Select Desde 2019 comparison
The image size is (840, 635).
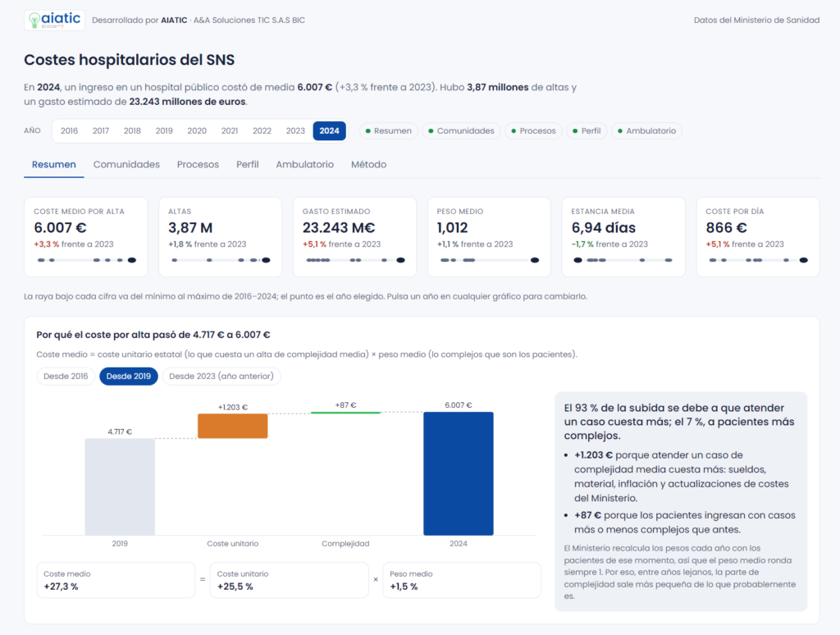(x=129, y=377)
